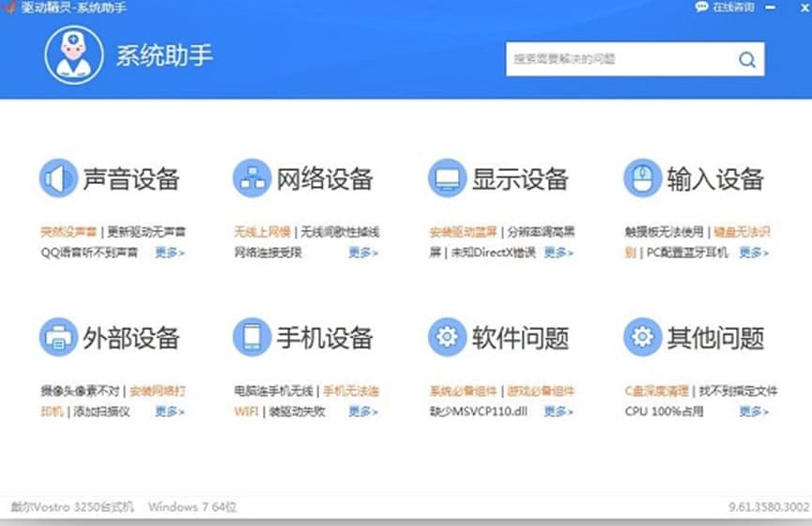Open 更多 under 网络设备

click(363, 253)
